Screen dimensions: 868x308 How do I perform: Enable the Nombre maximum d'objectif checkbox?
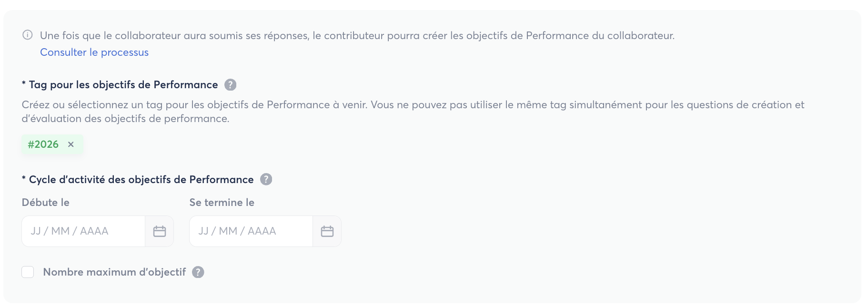coord(28,272)
